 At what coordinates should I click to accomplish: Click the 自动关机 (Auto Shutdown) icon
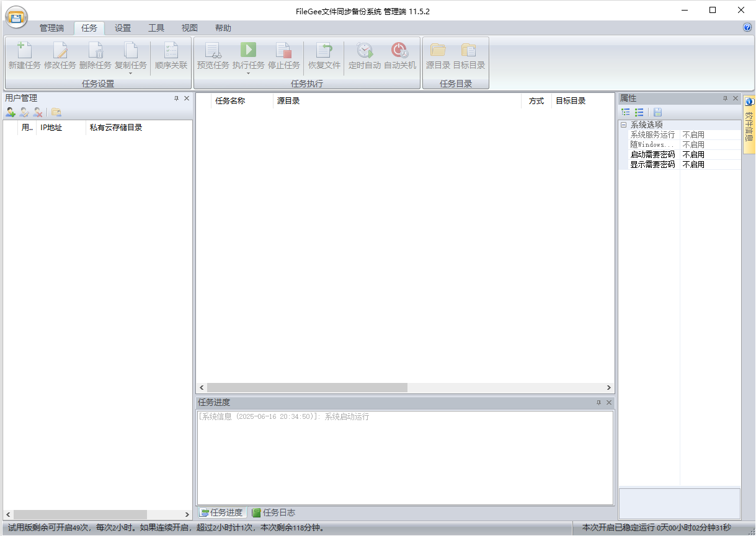400,50
